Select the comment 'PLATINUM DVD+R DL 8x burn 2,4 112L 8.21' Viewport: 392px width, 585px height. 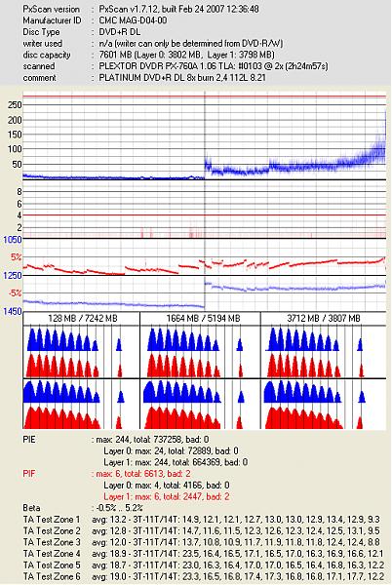(182, 78)
